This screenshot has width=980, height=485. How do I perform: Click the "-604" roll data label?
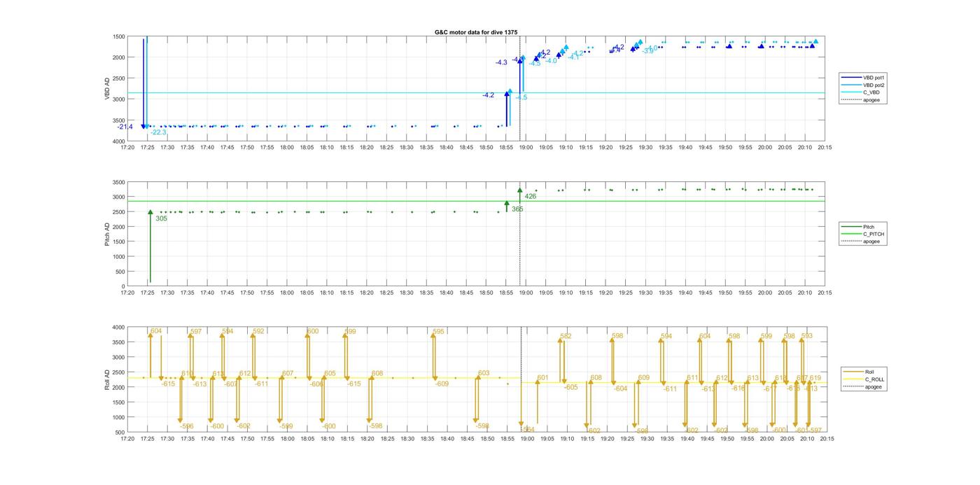coord(620,389)
